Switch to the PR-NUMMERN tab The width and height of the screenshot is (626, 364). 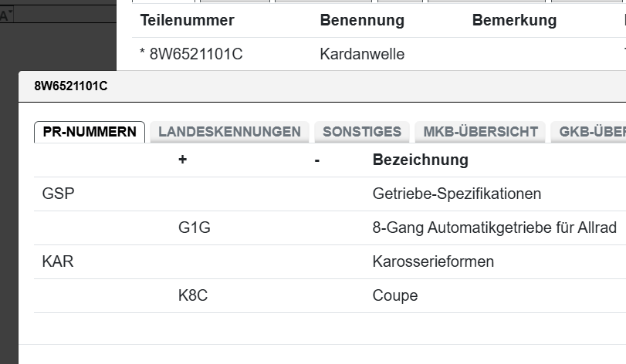click(x=90, y=132)
